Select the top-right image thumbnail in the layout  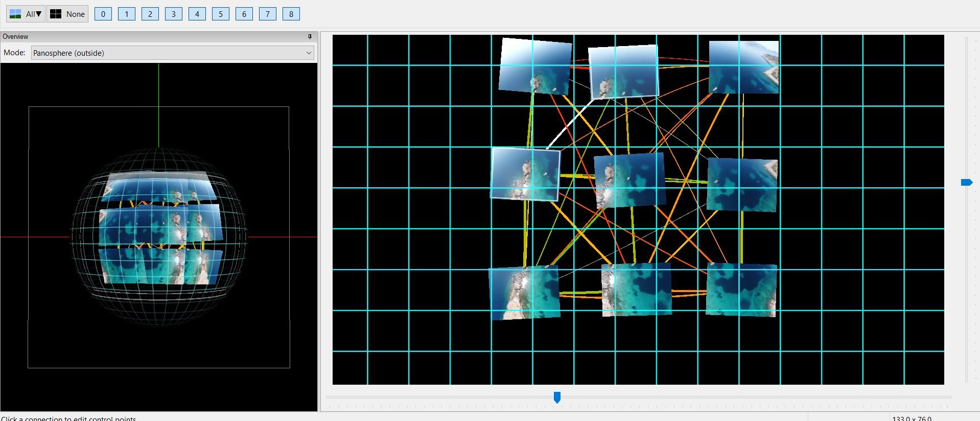click(x=743, y=67)
